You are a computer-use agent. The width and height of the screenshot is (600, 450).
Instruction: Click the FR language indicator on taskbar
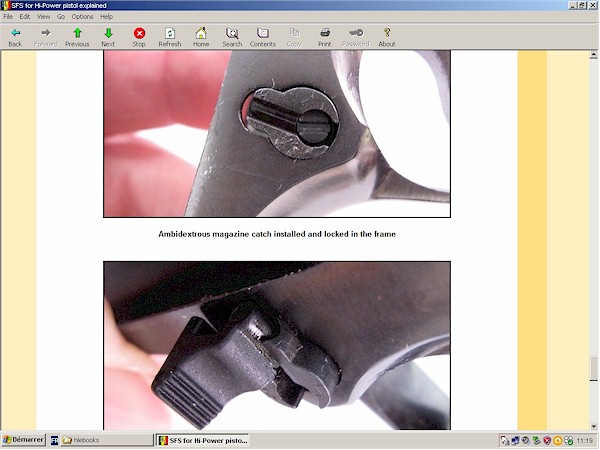click(x=54, y=440)
